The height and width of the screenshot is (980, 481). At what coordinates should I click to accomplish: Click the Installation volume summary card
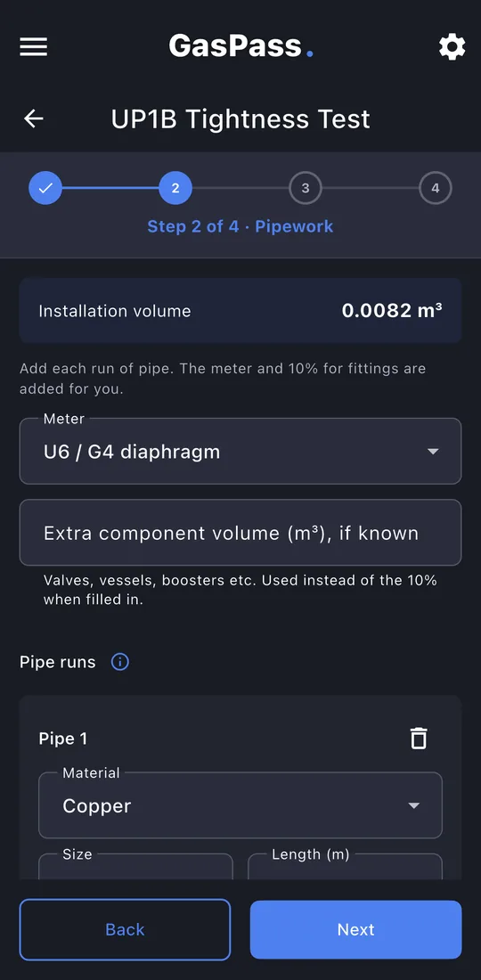point(240,311)
